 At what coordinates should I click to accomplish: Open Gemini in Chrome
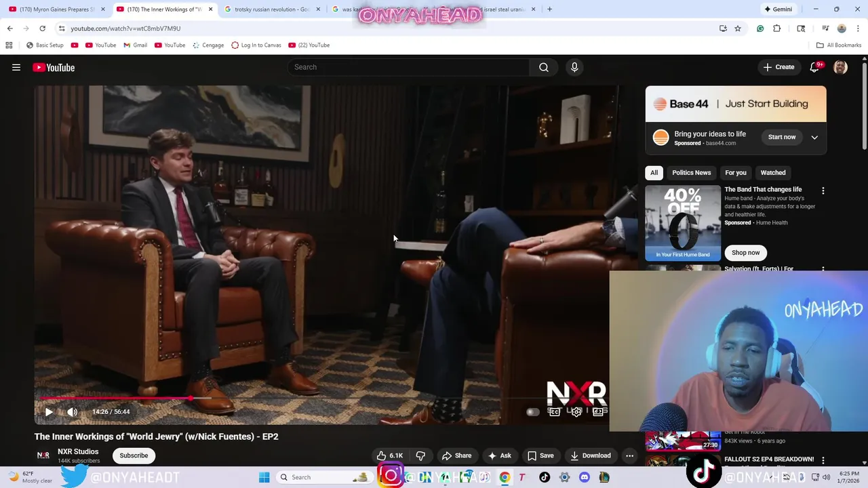tap(778, 9)
